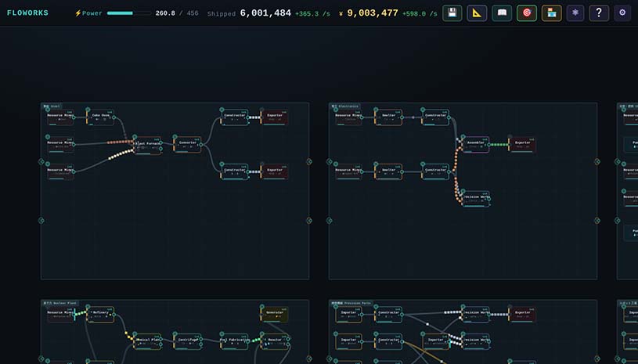The height and width of the screenshot is (364, 638).
Task: Open the book guide icon
Action: click(x=502, y=13)
